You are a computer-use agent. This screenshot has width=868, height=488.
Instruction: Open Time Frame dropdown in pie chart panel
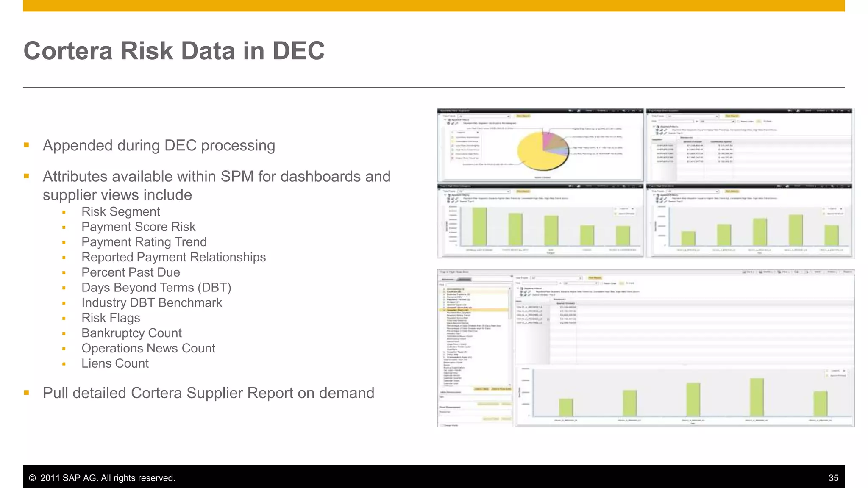[x=484, y=116]
